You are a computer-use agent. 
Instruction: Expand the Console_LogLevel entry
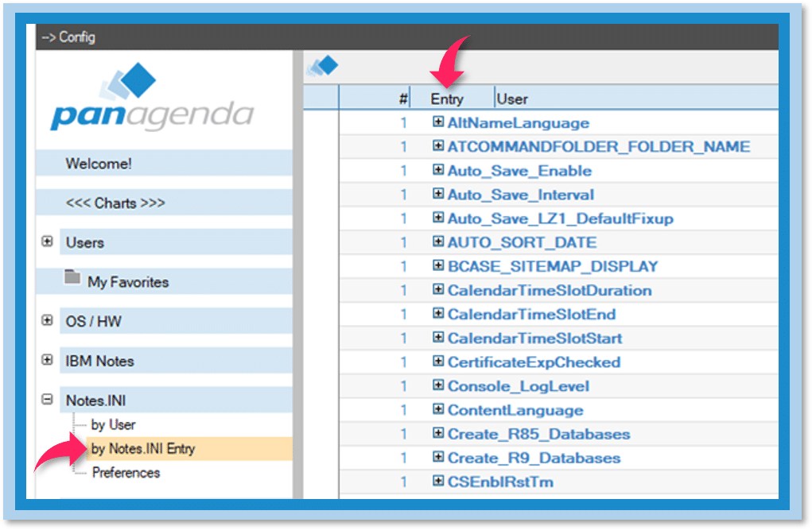(x=437, y=386)
